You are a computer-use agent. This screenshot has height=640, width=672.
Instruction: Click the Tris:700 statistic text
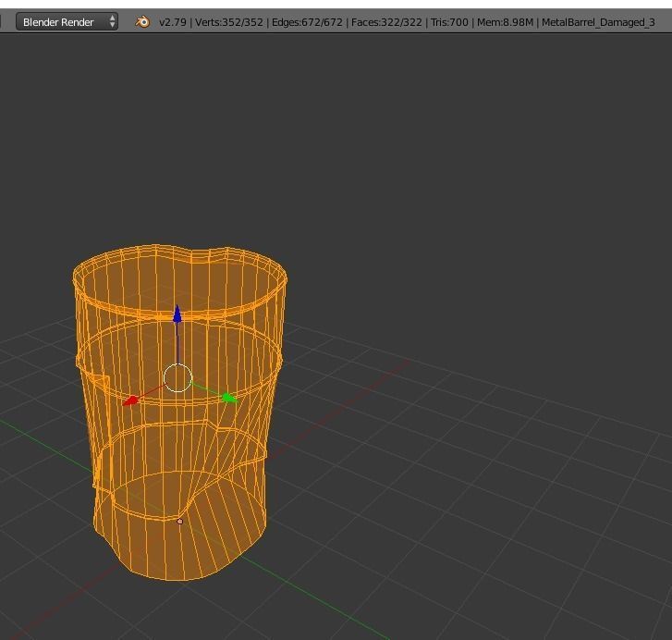[449, 22]
